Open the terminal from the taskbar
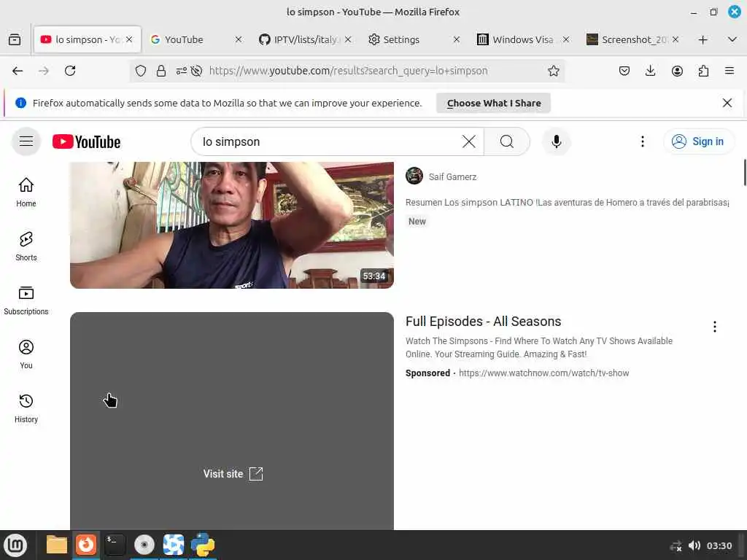Image resolution: width=747 pixels, height=560 pixels. pos(115,545)
